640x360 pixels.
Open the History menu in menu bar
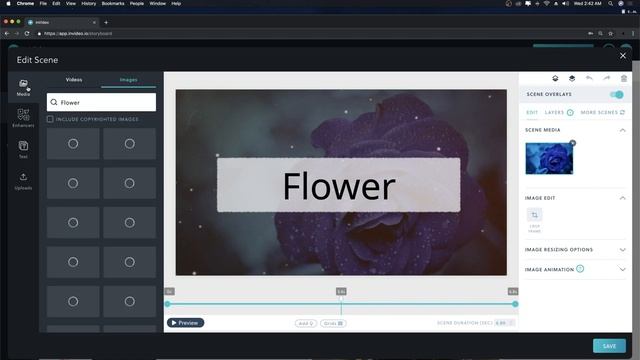point(88,3)
